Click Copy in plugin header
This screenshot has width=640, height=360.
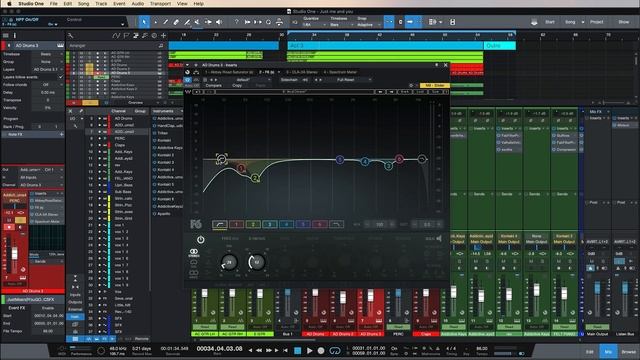(237, 86)
